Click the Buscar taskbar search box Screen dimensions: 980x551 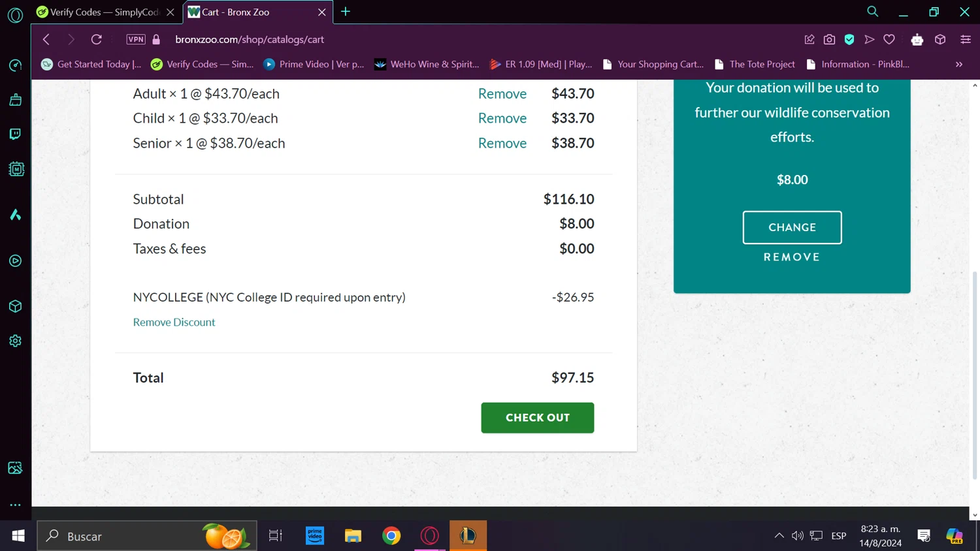pyautogui.click(x=147, y=536)
